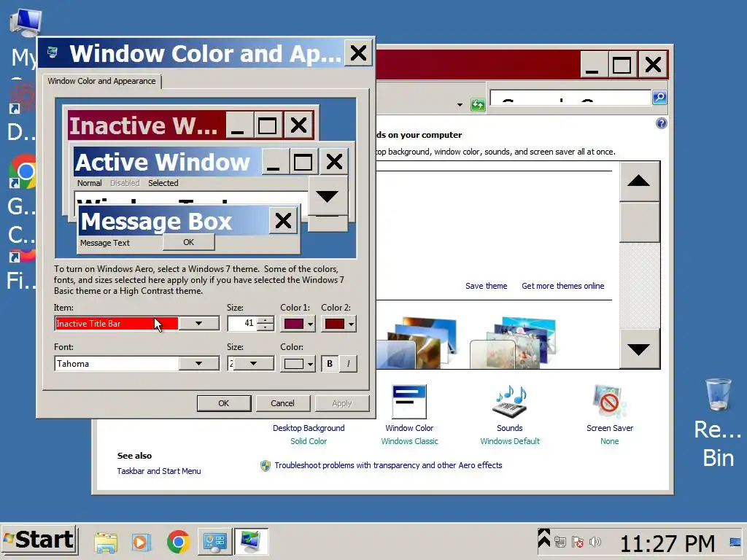The height and width of the screenshot is (560, 747).
Task: Select the Architecture-style theme thumbnail
Action: (x=417, y=343)
